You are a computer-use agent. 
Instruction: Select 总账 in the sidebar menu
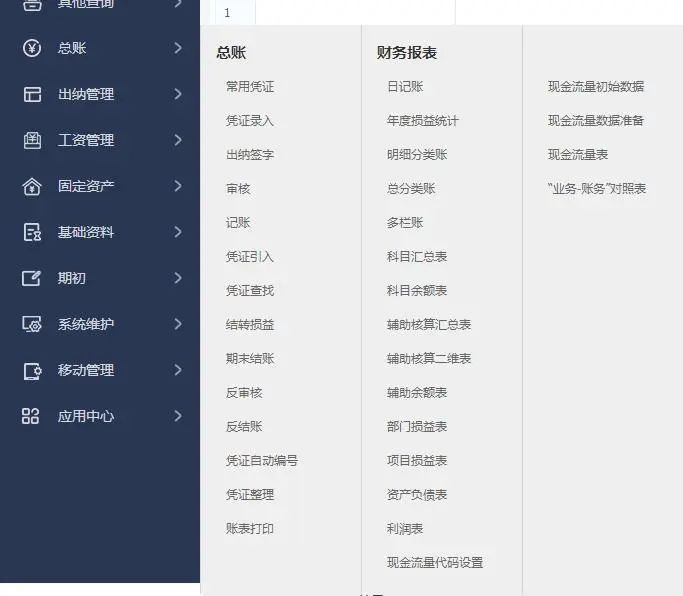[72, 48]
